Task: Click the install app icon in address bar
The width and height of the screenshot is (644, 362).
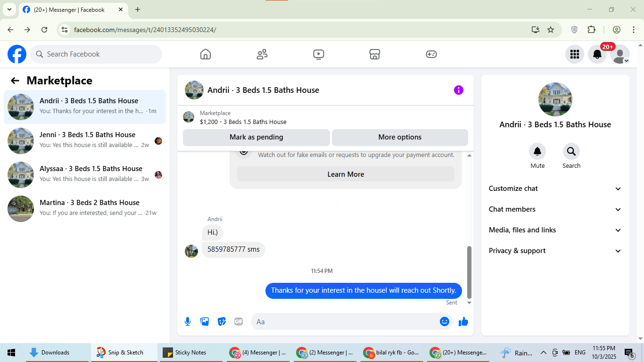Action: 536,30
